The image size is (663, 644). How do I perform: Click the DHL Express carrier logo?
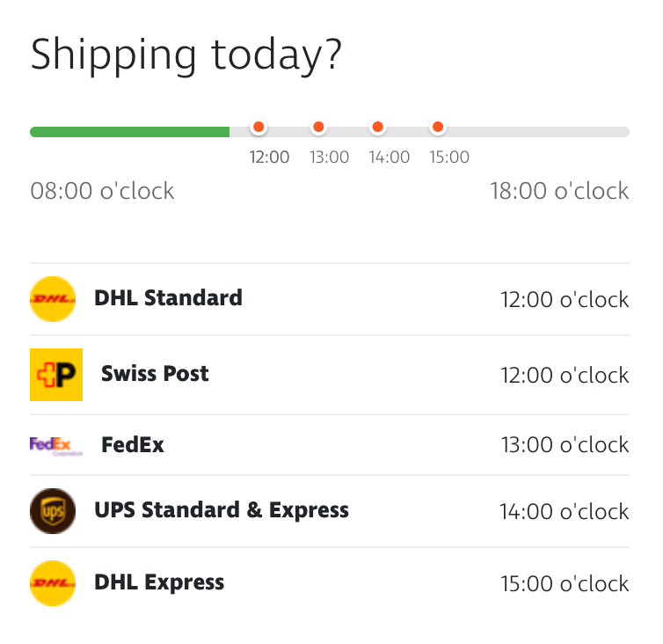53,583
